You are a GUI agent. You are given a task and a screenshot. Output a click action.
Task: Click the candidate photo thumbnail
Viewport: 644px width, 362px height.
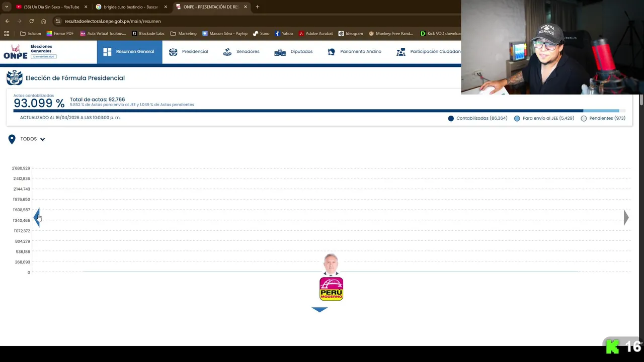[331, 264]
